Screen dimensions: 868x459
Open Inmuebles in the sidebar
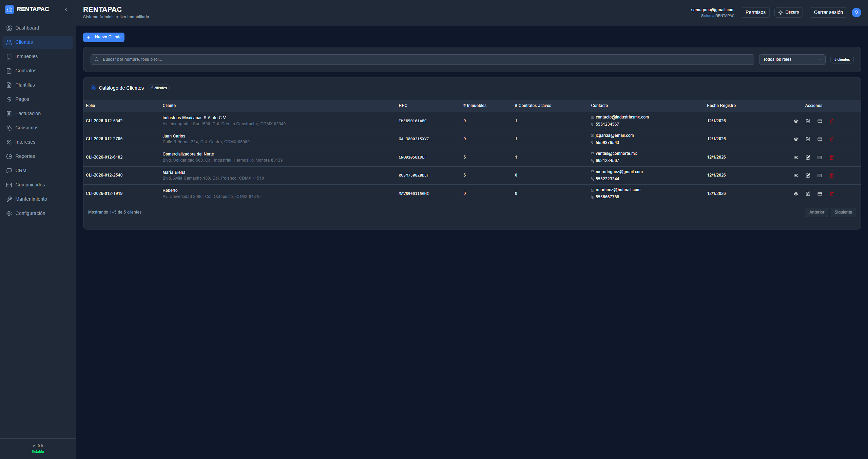[x=26, y=56]
